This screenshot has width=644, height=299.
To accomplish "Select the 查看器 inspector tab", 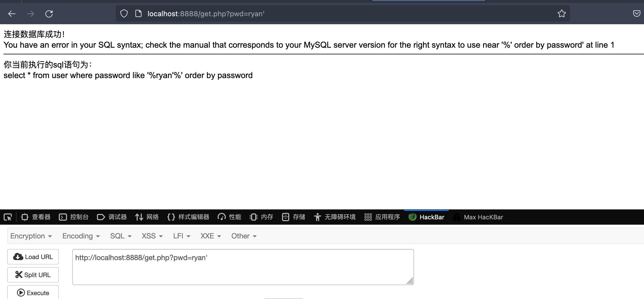I will pos(37,217).
